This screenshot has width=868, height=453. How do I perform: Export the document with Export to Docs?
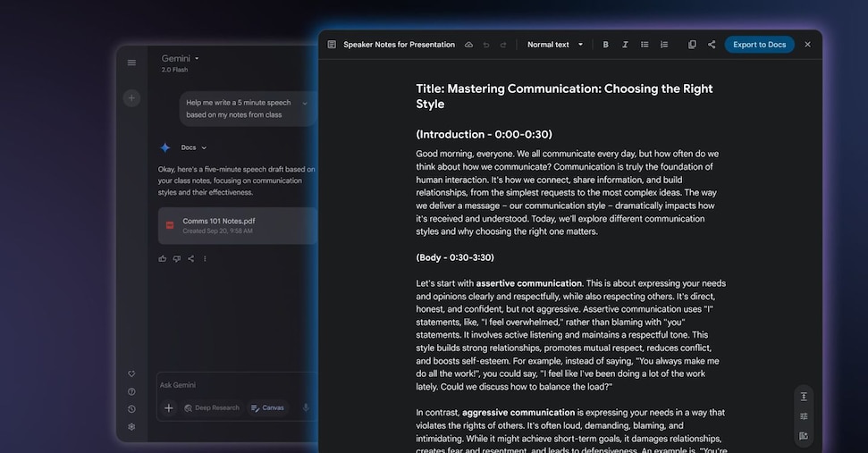point(760,45)
